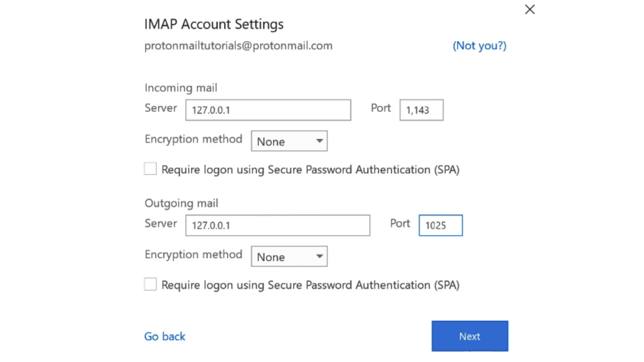644x362 pixels.
Task: Click the protonmailtutorials@protonmail.com email address
Action: [238, 46]
